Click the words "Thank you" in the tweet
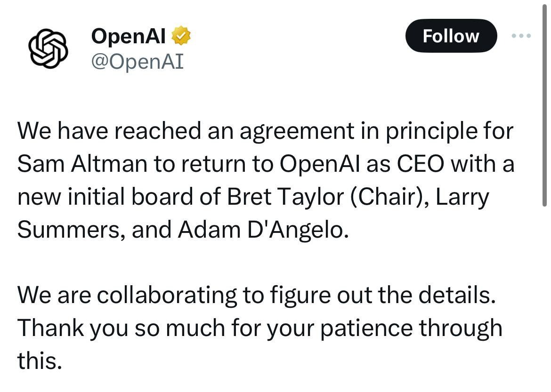551x392 pixels. pyautogui.click(x=73, y=328)
